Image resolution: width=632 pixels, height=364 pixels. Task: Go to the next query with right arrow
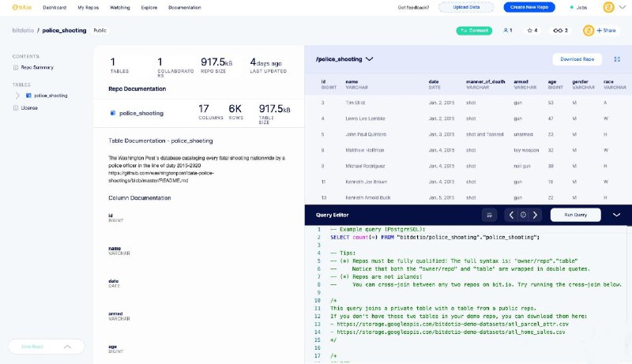click(x=536, y=215)
